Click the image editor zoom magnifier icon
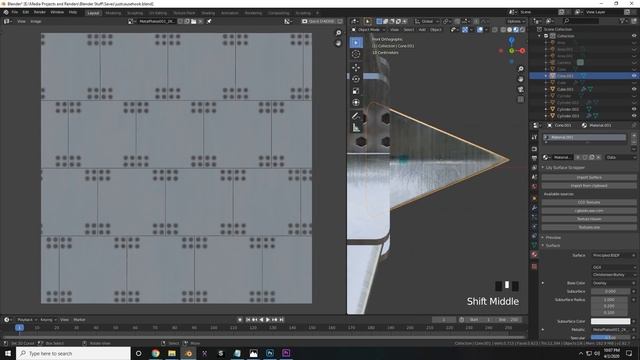640x360 pixels. (338, 33)
